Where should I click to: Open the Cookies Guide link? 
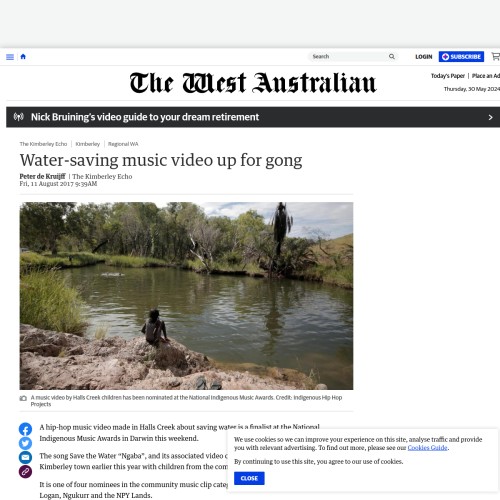[x=427, y=448]
